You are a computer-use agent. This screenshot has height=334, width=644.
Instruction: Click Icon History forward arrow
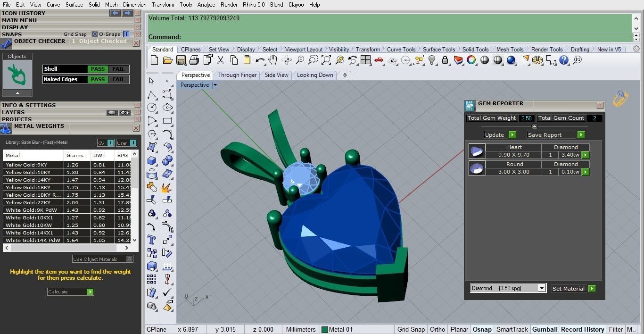[x=127, y=13]
